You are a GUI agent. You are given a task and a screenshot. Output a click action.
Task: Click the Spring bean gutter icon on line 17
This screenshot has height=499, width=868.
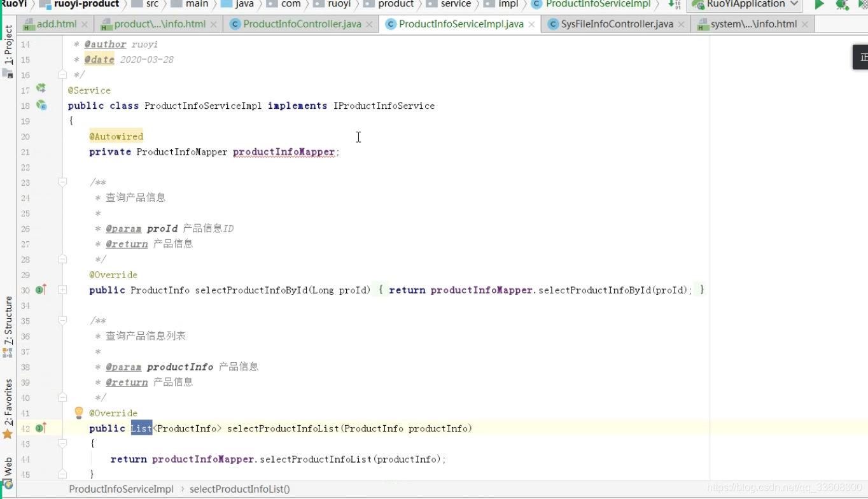coord(41,88)
